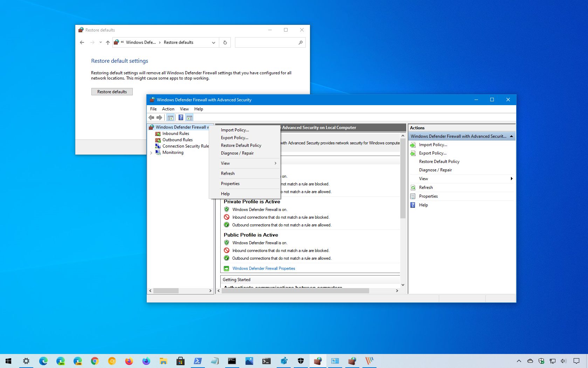This screenshot has height=368, width=588.
Task: Show hidden icons in system tray
Action: point(519,361)
